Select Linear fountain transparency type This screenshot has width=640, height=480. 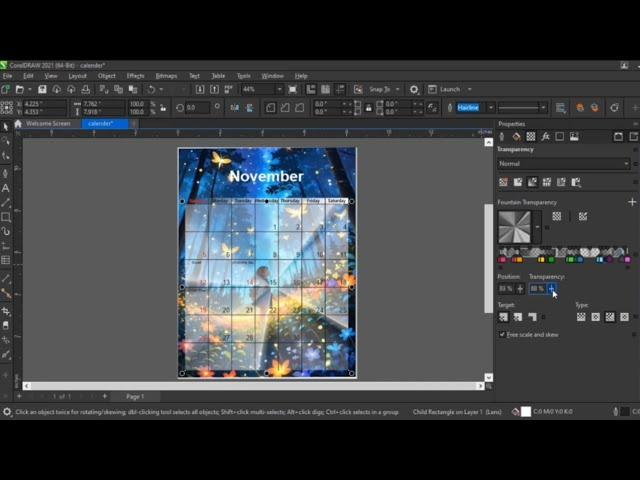581,317
